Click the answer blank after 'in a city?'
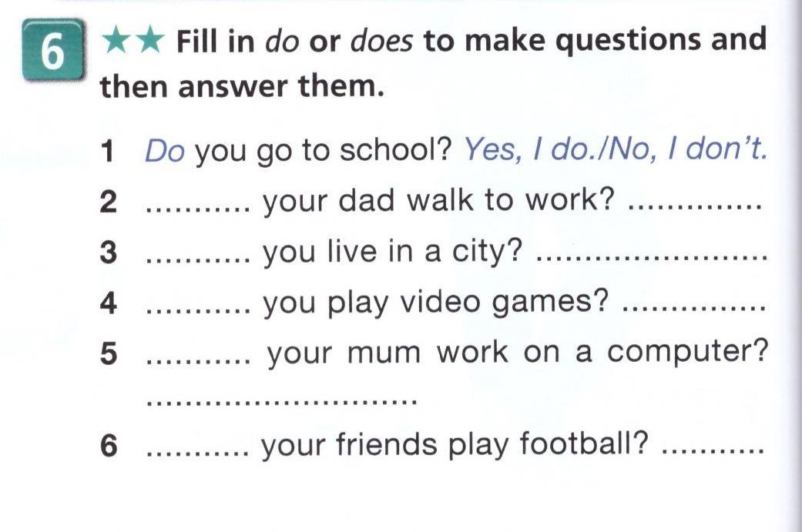802x532 pixels. pos(651,260)
